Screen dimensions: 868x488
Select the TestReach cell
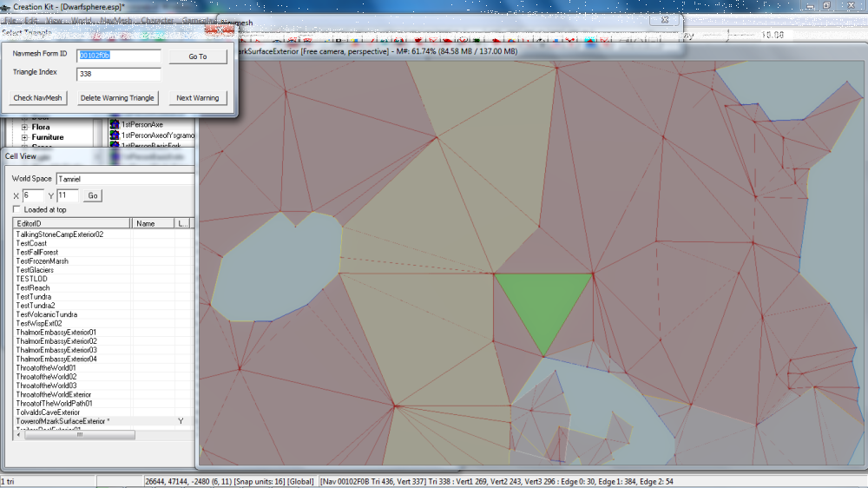pos(33,287)
